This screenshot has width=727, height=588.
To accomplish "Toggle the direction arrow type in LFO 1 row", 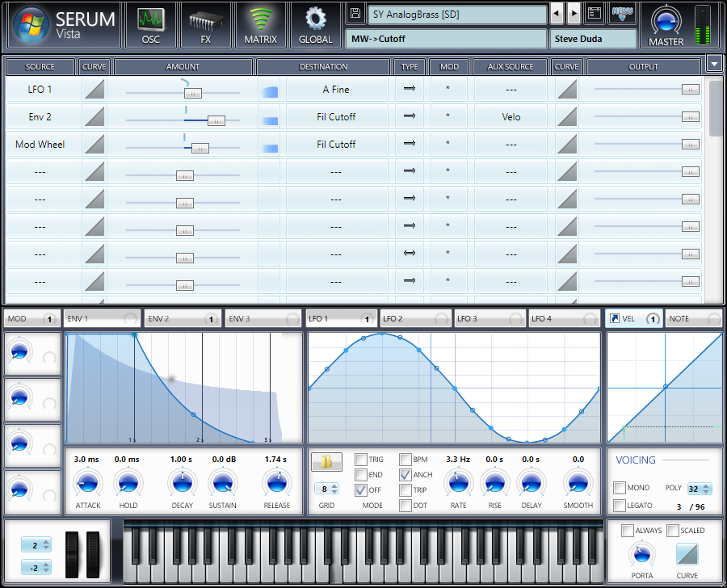I will click(410, 89).
